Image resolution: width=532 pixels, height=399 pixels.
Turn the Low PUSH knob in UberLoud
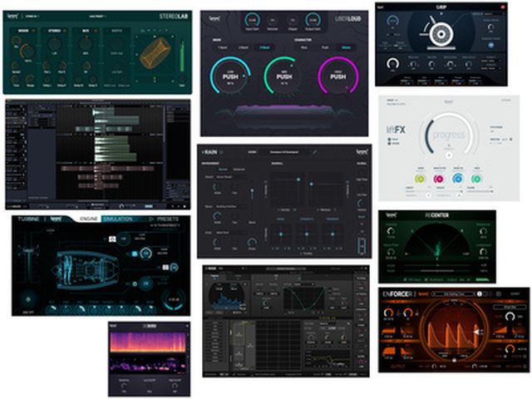point(230,76)
